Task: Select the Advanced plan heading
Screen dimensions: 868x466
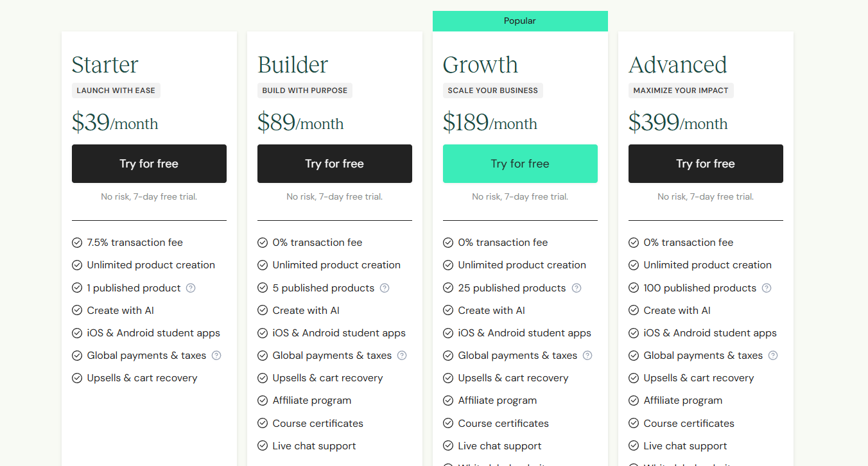Action: (x=678, y=65)
